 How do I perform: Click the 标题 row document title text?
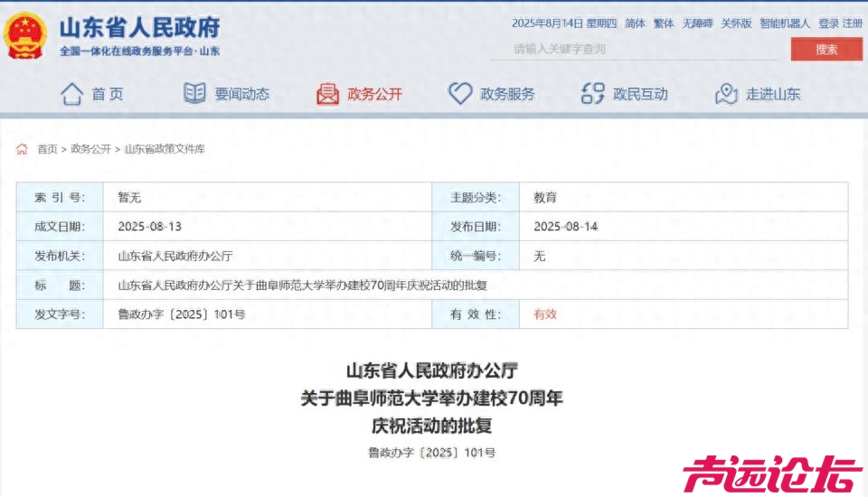point(302,285)
